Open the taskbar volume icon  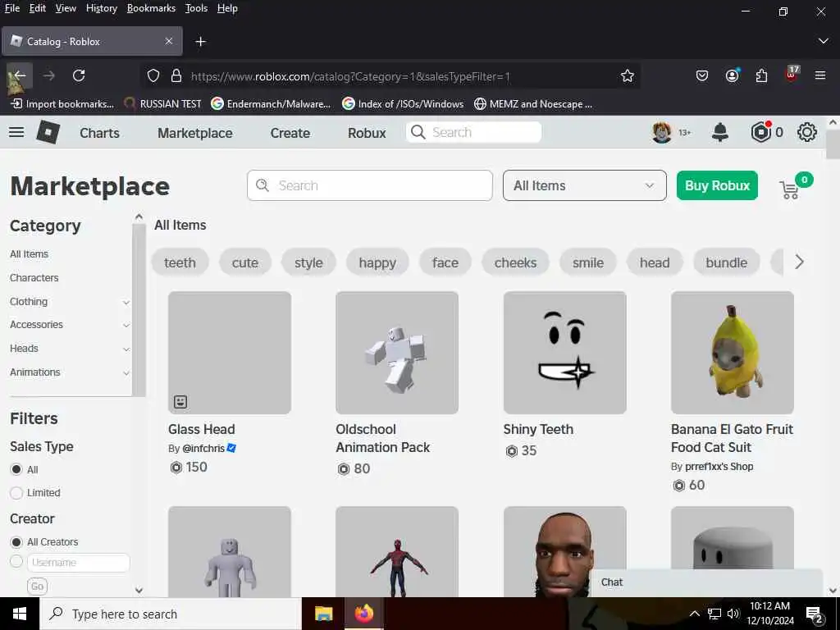coord(733,614)
